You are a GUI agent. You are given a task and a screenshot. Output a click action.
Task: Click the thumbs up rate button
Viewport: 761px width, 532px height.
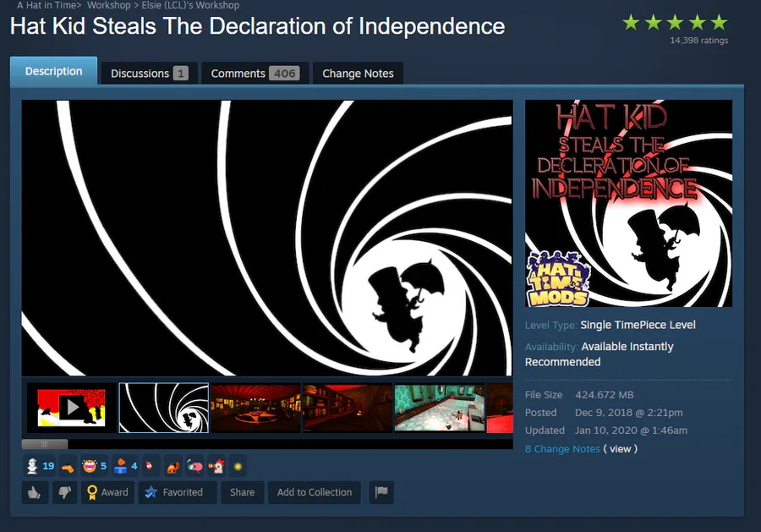pos(35,493)
